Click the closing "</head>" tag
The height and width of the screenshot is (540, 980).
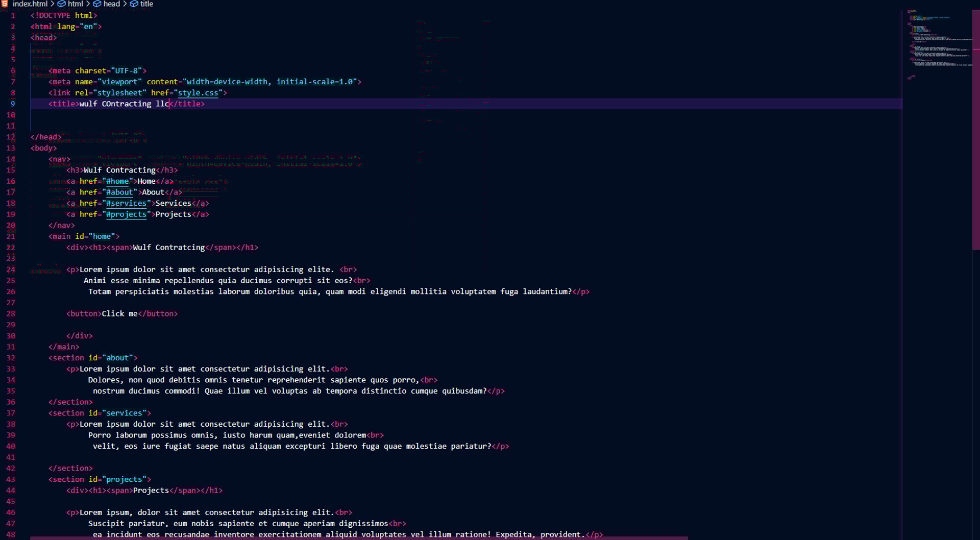click(46, 137)
